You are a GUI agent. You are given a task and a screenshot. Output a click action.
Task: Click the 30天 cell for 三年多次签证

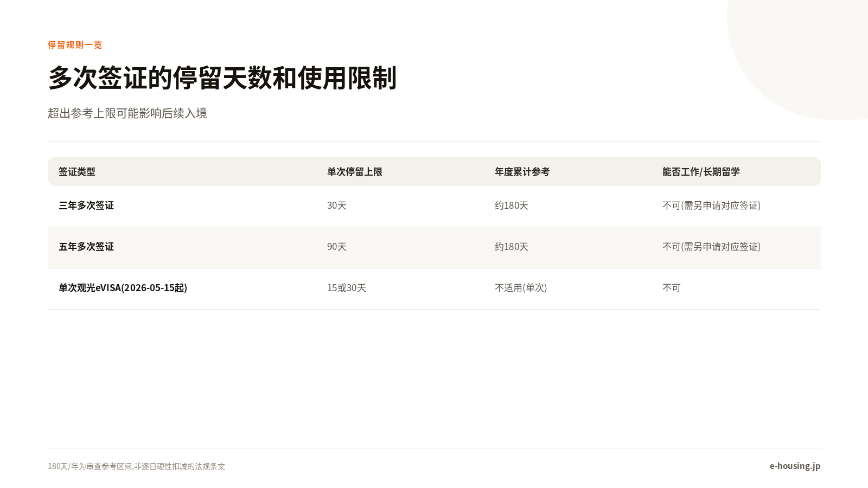(337, 206)
